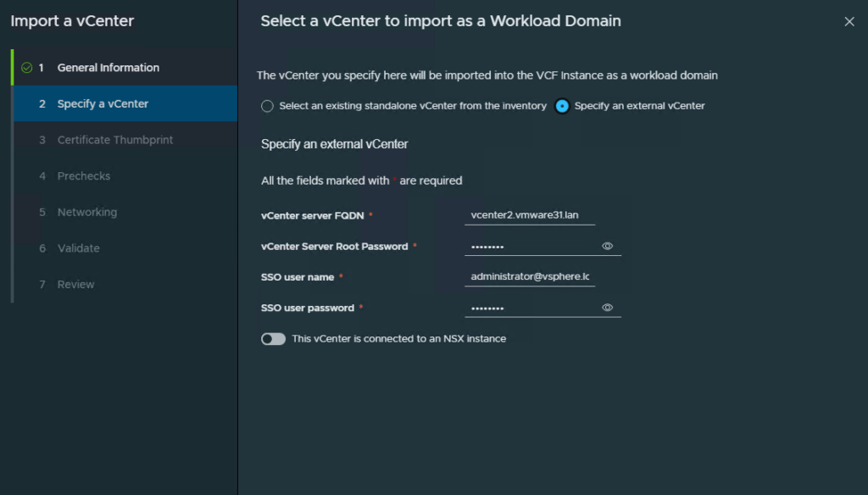Screen dimensions: 868x495
Task: Open step 2 Specify a vCenter
Action: point(103,104)
